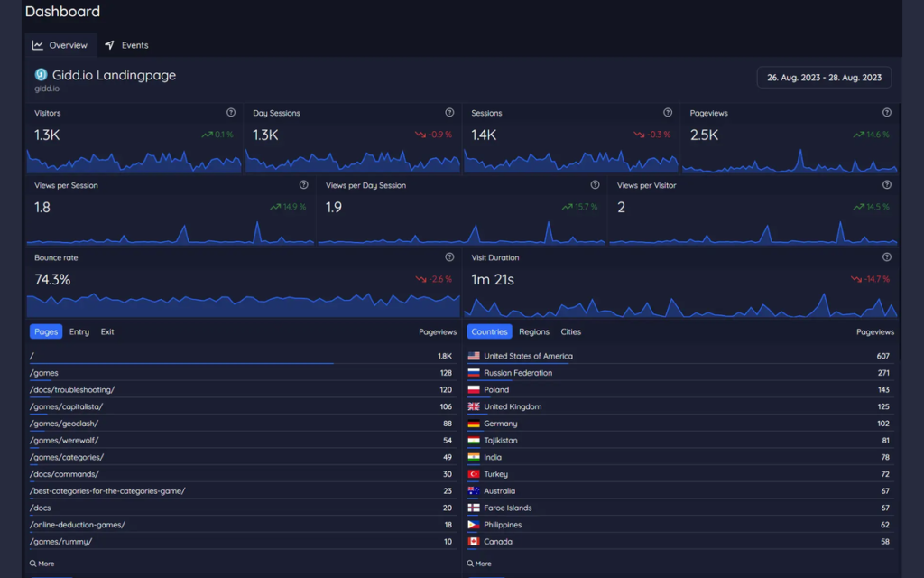Open the /online-deduction-games/ page row
This screenshot has height=578, width=924.
(x=241, y=525)
